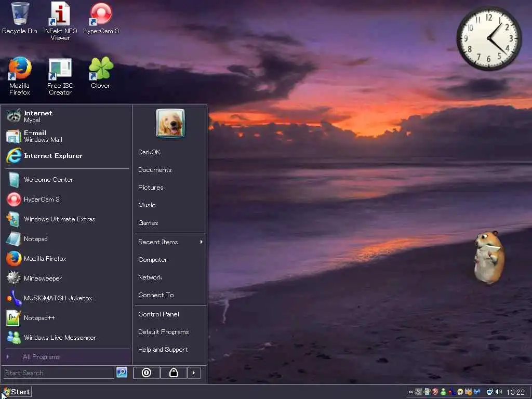The width and height of the screenshot is (532, 399).
Task: Launch Mozilla Firefox from Start menu list
Action: 67,259
